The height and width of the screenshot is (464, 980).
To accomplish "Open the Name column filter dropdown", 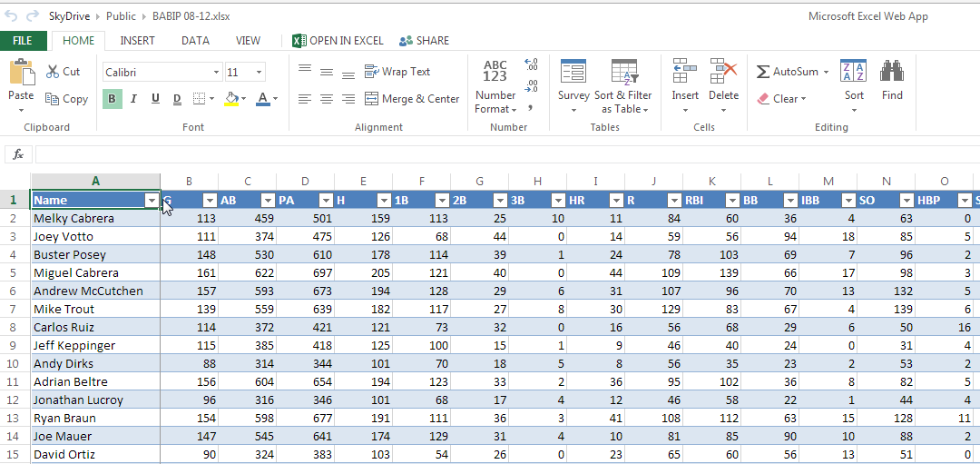I will [152, 200].
